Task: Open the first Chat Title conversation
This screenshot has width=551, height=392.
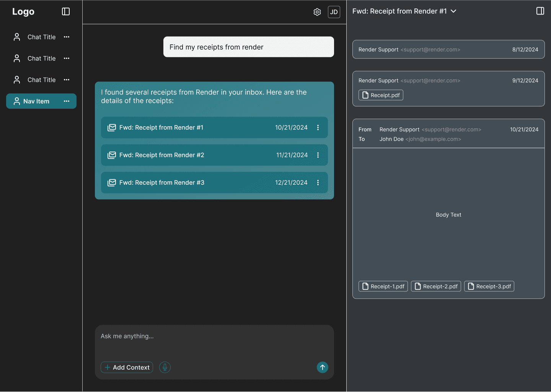Action: (41, 37)
